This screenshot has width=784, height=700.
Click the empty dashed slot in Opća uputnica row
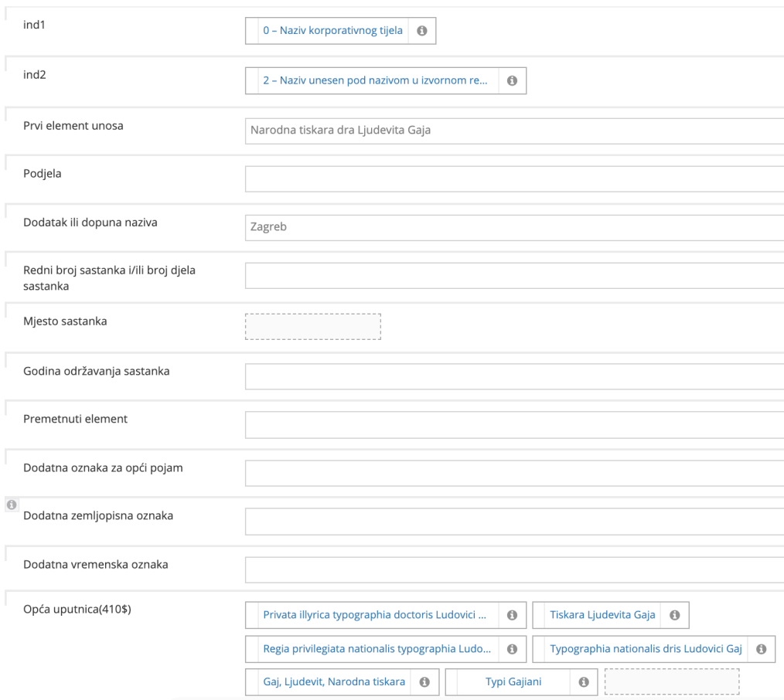pyautogui.click(x=671, y=681)
